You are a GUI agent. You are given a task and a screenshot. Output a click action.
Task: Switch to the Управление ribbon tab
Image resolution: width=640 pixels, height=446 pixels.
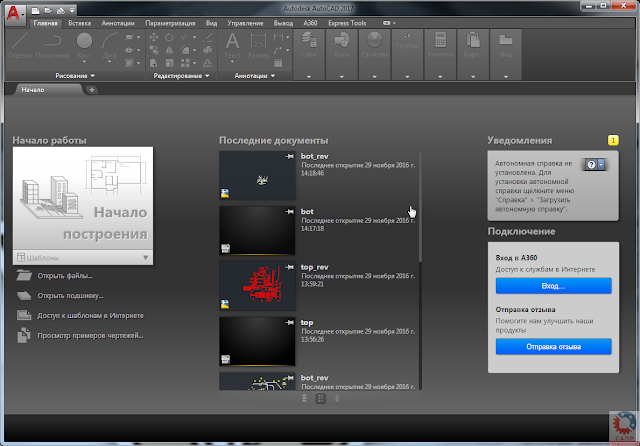pyautogui.click(x=245, y=23)
